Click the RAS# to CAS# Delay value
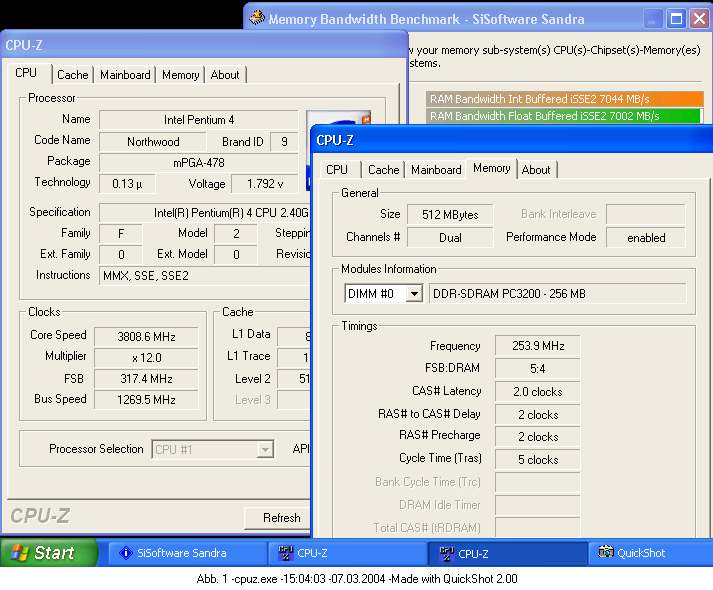Image resolution: width=713 pixels, height=590 pixels. pyautogui.click(x=537, y=415)
